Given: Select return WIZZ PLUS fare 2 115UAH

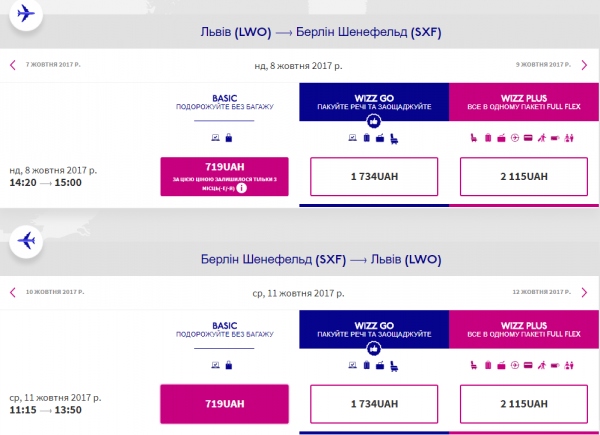Looking at the screenshot, I should (x=524, y=404).
